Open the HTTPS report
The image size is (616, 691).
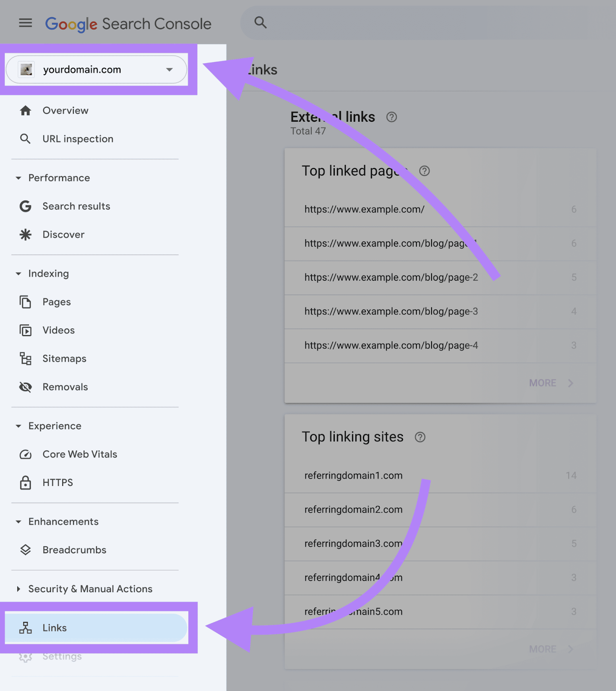tap(57, 483)
